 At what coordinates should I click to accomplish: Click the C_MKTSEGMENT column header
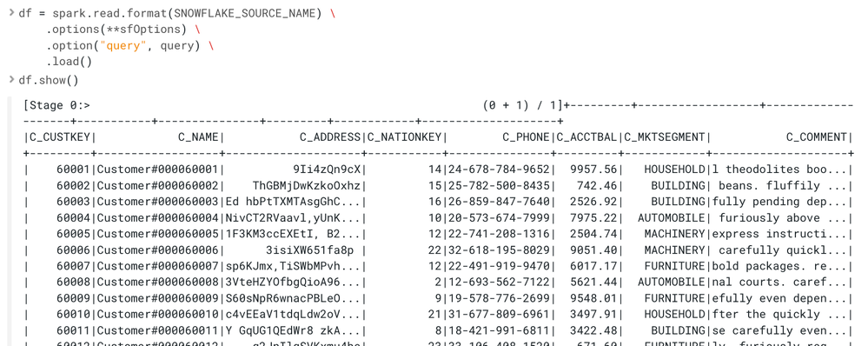(665, 137)
